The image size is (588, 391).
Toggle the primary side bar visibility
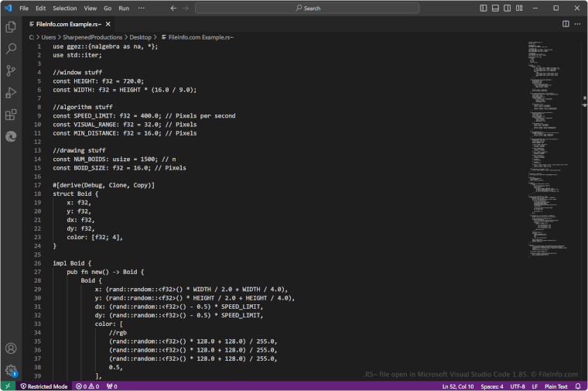click(x=484, y=8)
